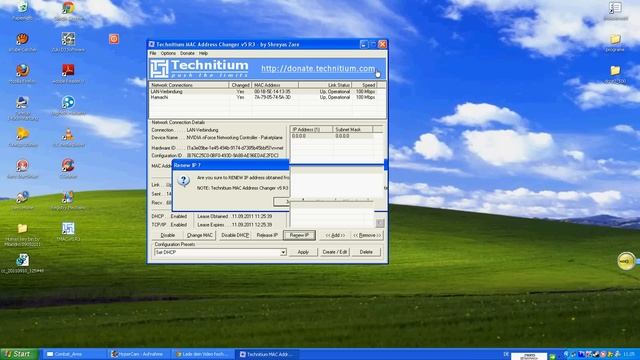Open the Options menu
The height and width of the screenshot is (360, 640).
(168, 53)
